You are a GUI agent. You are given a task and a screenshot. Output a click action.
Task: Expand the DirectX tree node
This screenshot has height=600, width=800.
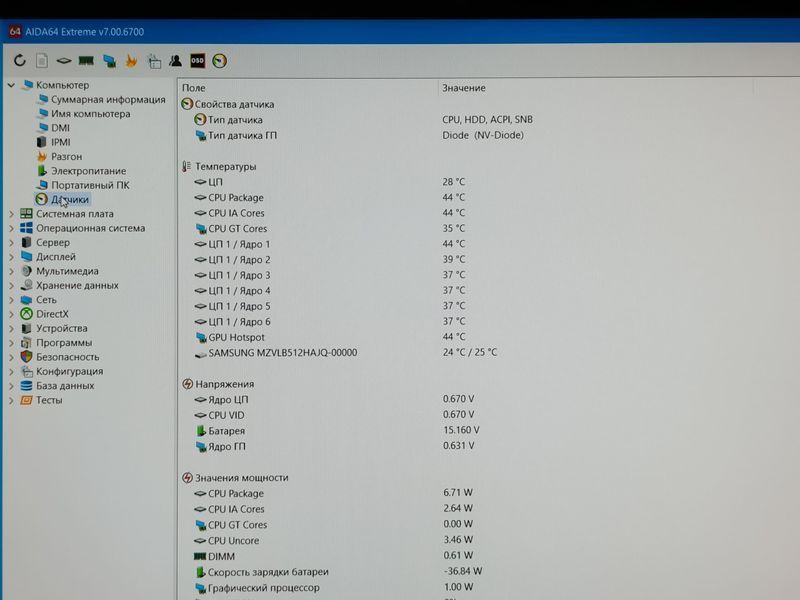pyautogui.click(x=11, y=314)
